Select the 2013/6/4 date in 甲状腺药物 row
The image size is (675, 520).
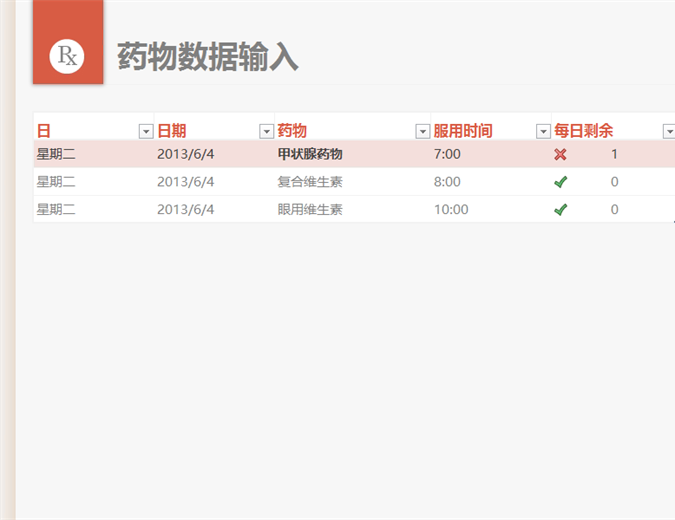point(186,154)
